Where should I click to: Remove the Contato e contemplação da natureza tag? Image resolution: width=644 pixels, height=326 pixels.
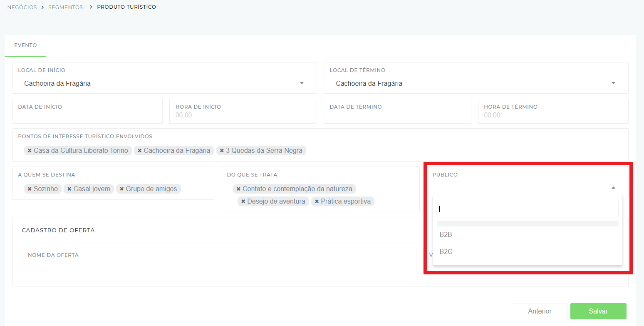(238, 189)
